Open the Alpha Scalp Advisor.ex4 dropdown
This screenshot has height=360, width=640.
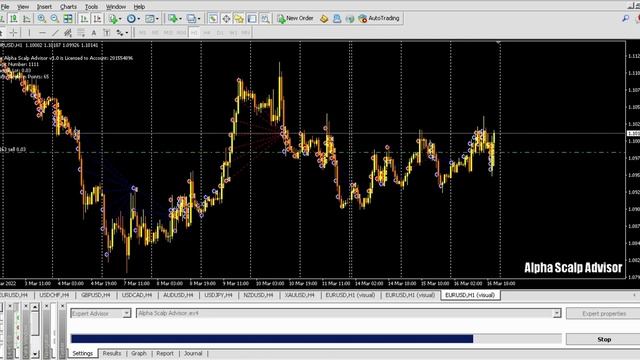pyautogui.click(x=557, y=313)
